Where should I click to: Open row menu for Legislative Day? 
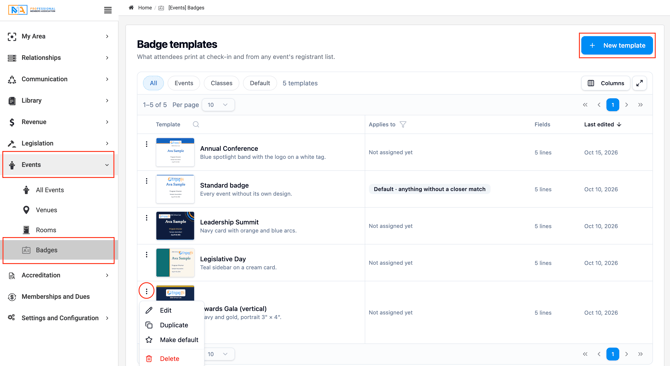(147, 255)
